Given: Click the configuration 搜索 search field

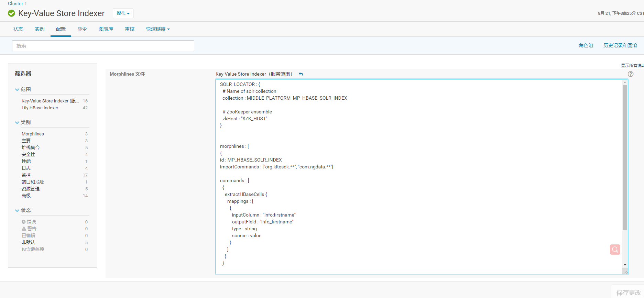Looking at the screenshot, I should click(103, 46).
